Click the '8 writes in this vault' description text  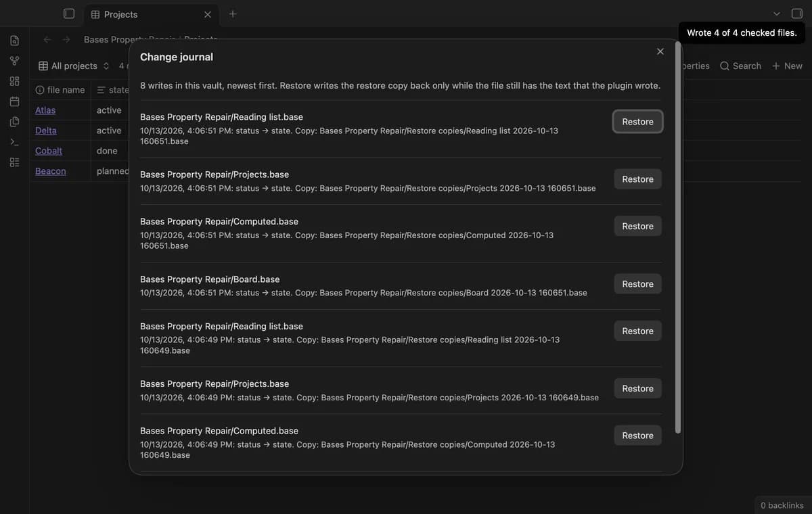pyautogui.click(x=400, y=86)
